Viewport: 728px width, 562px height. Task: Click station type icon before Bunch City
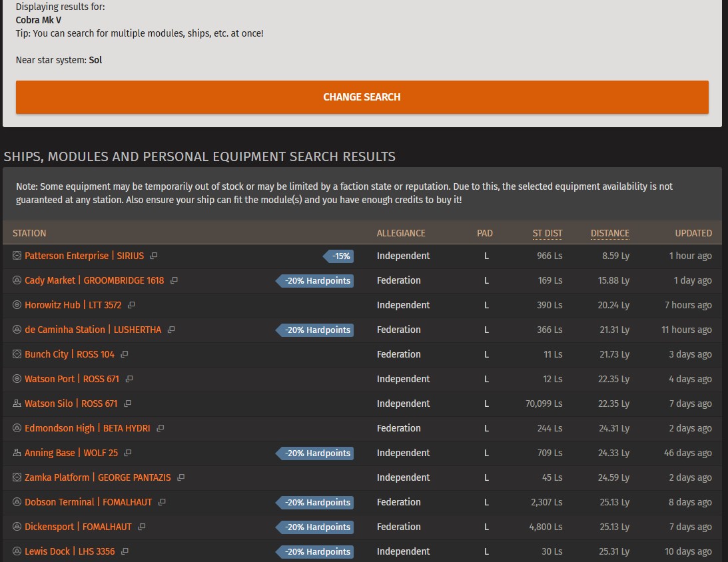tap(17, 354)
